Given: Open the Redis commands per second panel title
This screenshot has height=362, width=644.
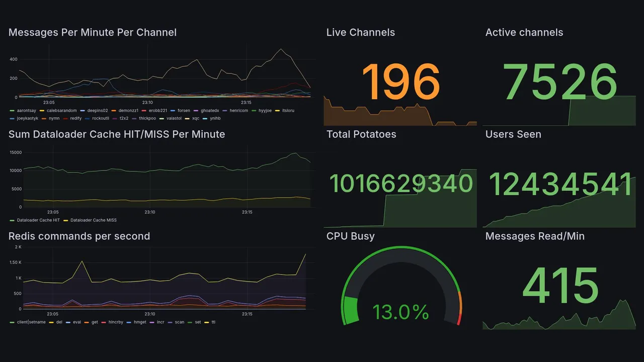Looking at the screenshot, I should click(x=79, y=236).
